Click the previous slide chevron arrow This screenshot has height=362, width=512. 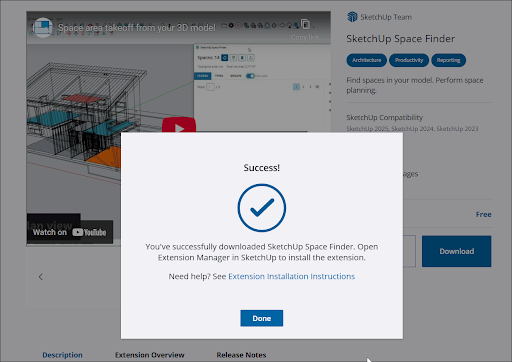click(x=41, y=277)
